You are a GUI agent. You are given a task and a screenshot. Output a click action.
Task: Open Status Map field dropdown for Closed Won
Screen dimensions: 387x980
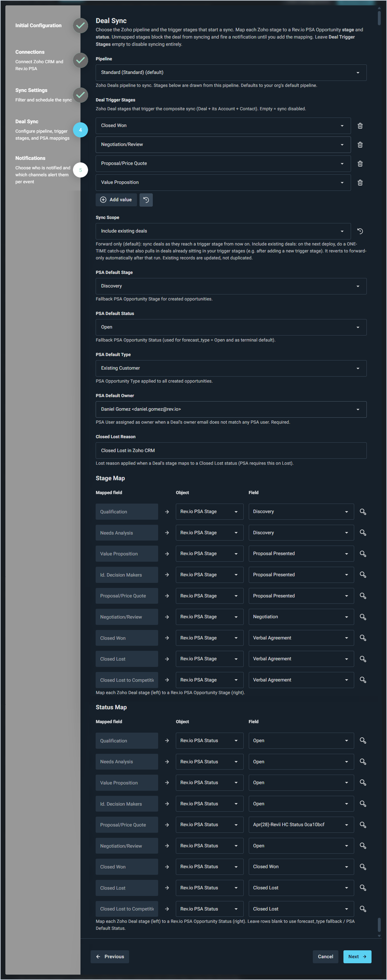(x=301, y=867)
